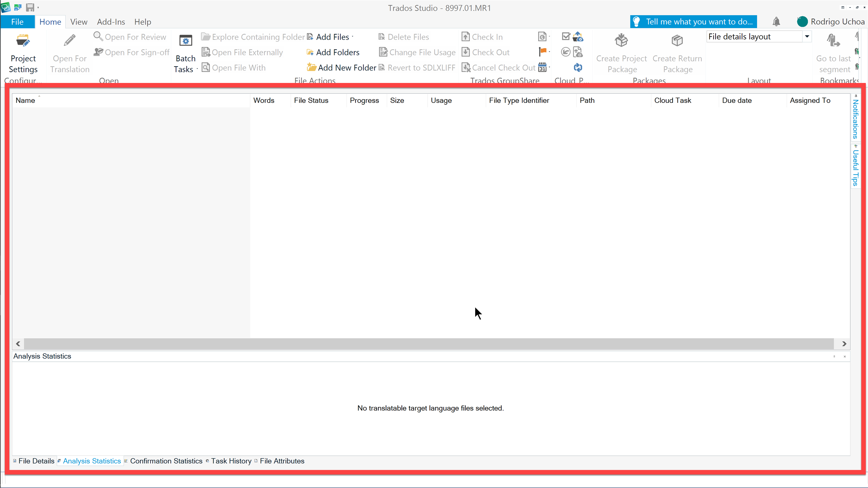
Task: Click the horizontal scrollbar left arrow
Action: pos(18,344)
